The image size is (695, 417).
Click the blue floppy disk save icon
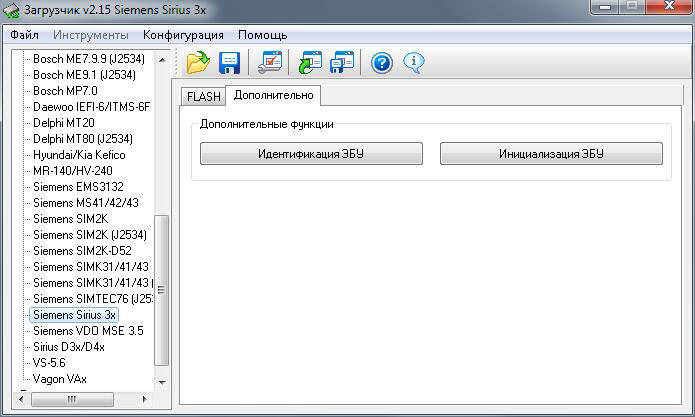coord(230,63)
